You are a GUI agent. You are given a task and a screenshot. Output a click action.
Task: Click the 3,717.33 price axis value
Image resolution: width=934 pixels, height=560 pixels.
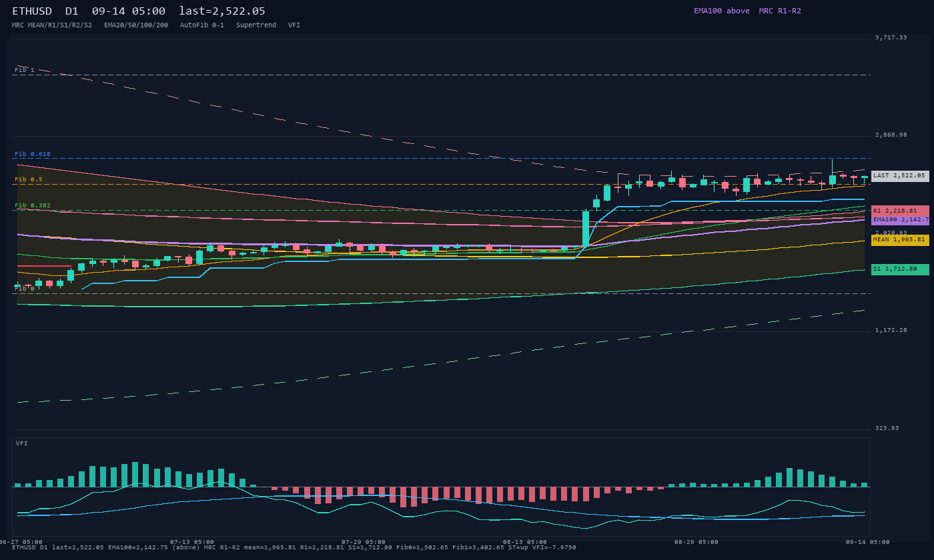click(891, 37)
